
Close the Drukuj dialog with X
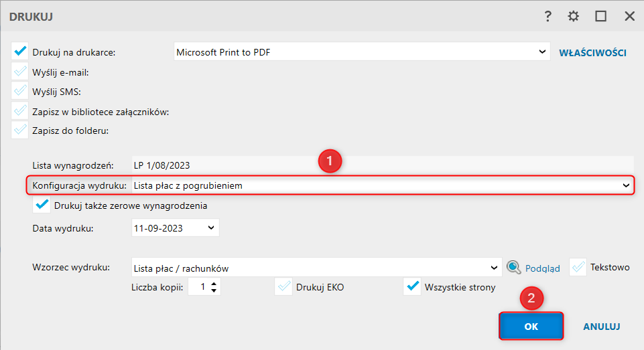(629, 17)
